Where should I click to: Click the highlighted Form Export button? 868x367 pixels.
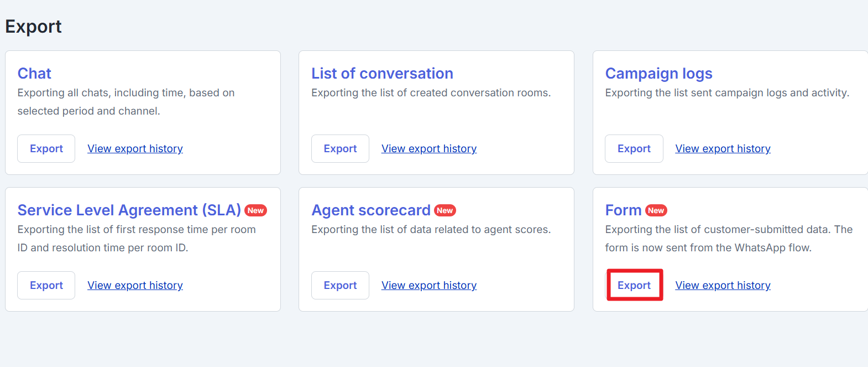coord(634,285)
